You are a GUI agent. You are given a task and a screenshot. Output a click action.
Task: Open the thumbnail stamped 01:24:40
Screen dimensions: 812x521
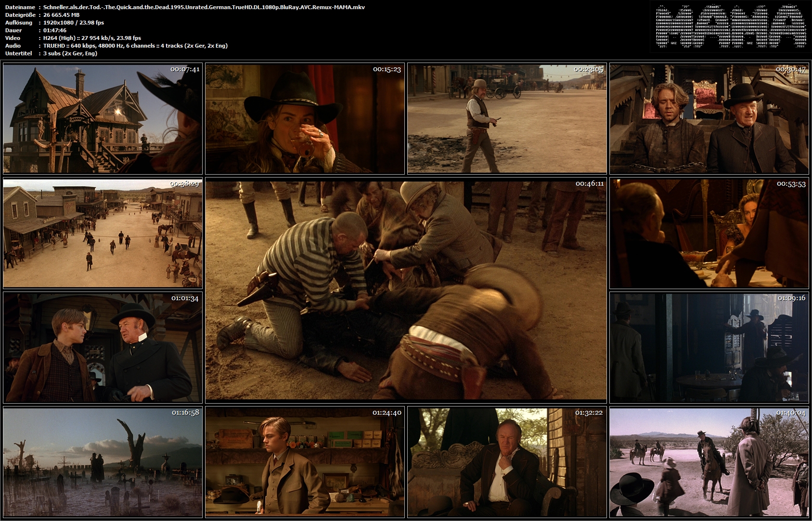click(305, 462)
